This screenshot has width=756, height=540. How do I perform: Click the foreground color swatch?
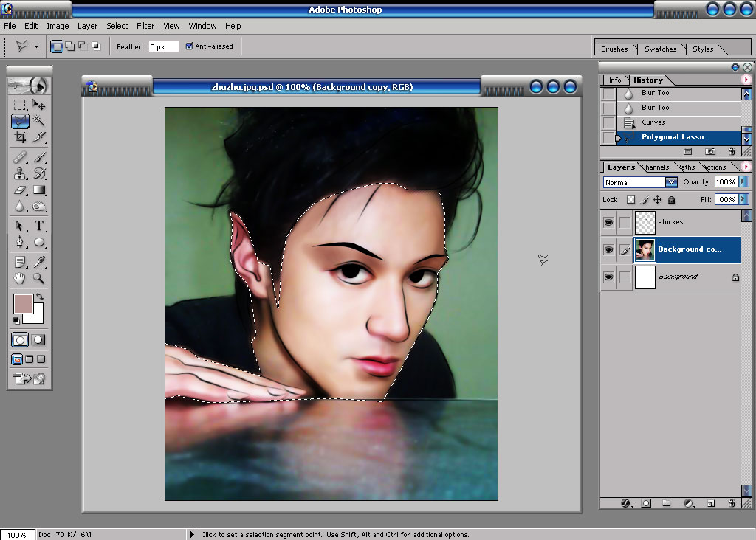[x=23, y=304]
